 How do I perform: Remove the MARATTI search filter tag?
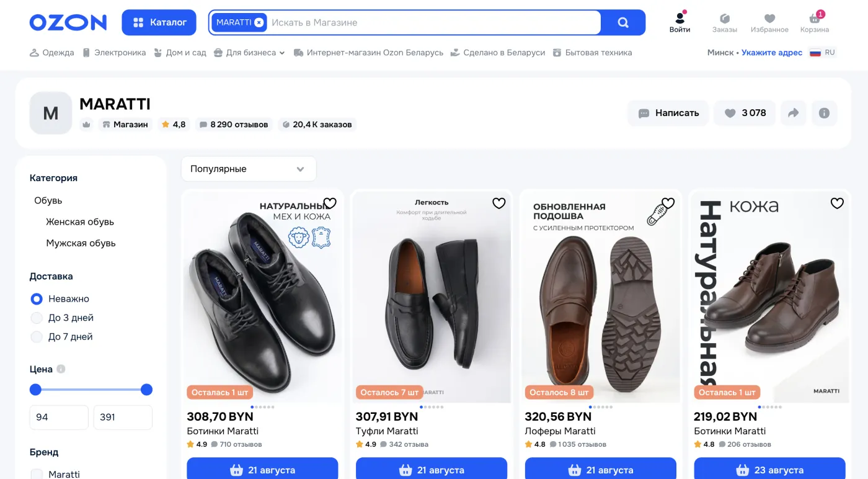click(x=259, y=22)
